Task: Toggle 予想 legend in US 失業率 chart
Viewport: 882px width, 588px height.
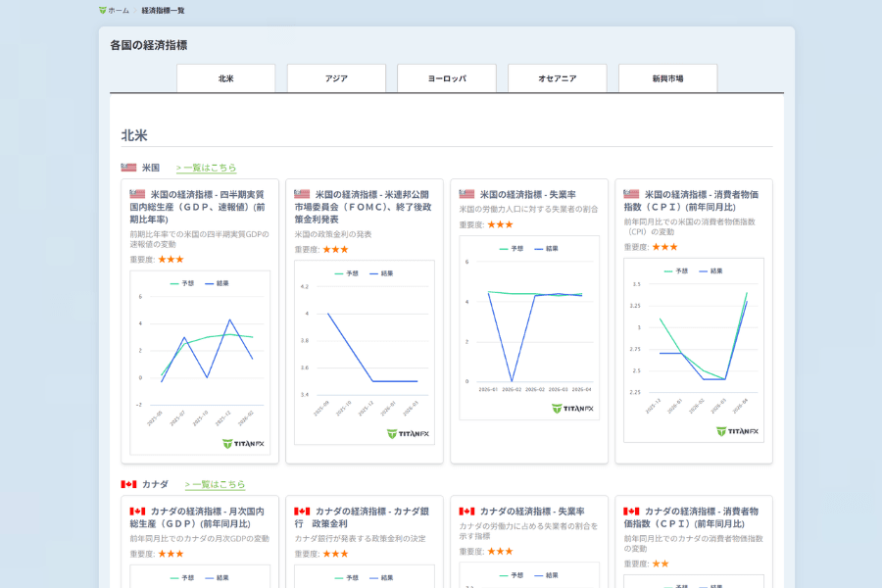Action: click(512, 249)
